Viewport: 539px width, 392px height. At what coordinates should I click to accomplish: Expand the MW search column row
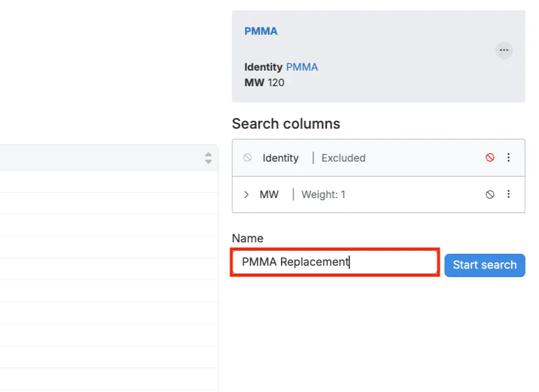[x=247, y=195]
